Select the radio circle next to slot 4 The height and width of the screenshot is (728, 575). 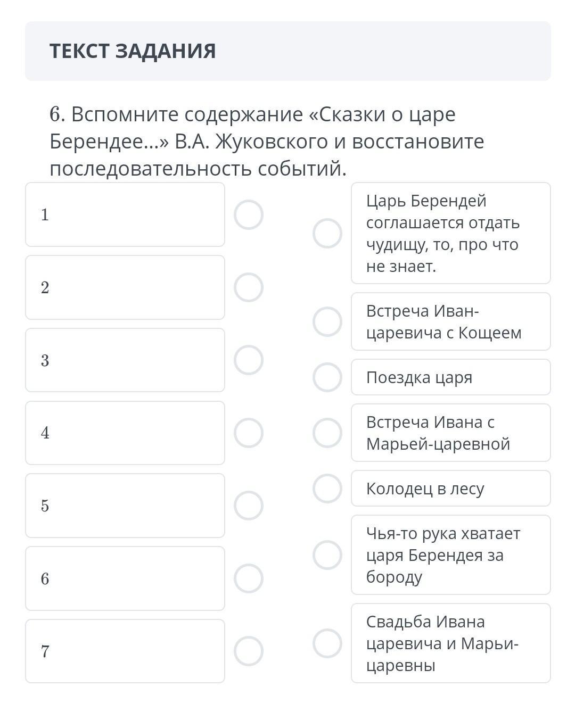(249, 433)
